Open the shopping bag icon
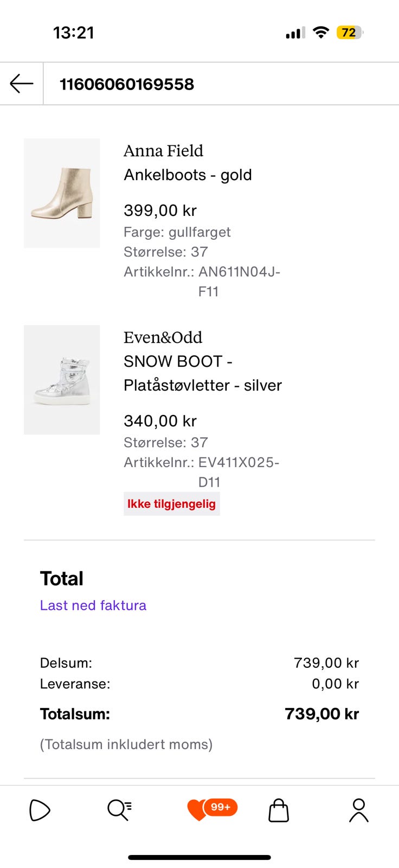This screenshot has width=399, height=868. [x=279, y=810]
